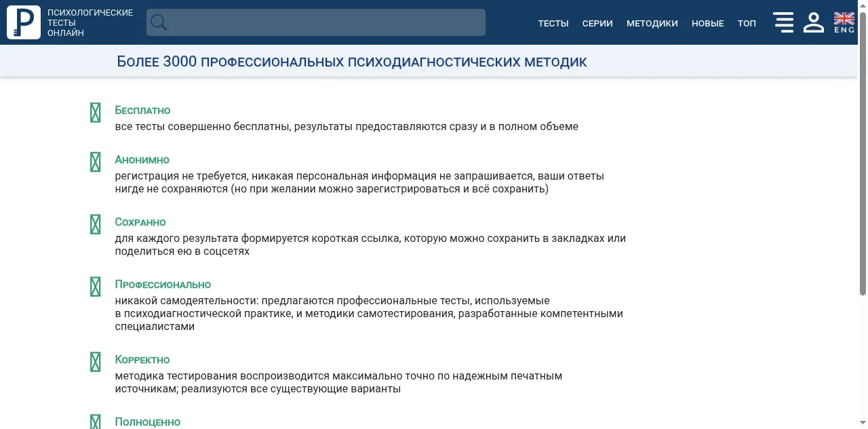The image size is (868, 429).
Task: Click the bullet icon beside Бесплатно
Action: (96, 113)
